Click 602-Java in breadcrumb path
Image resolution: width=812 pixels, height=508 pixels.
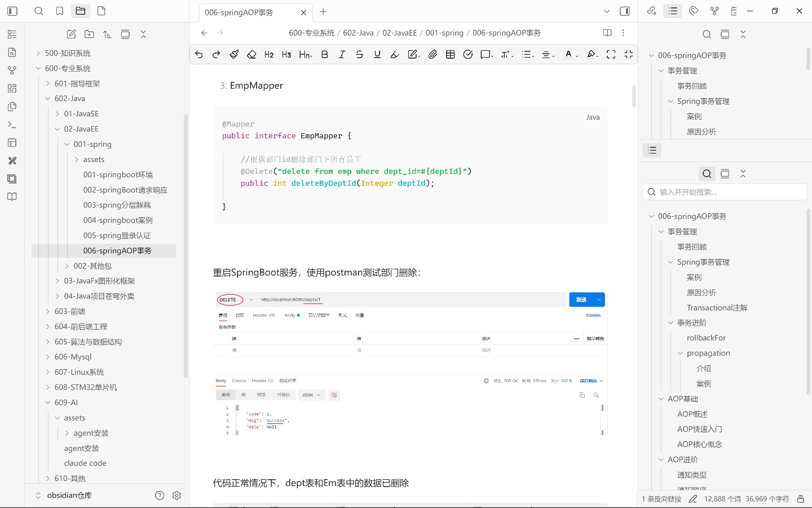[x=359, y=33]
